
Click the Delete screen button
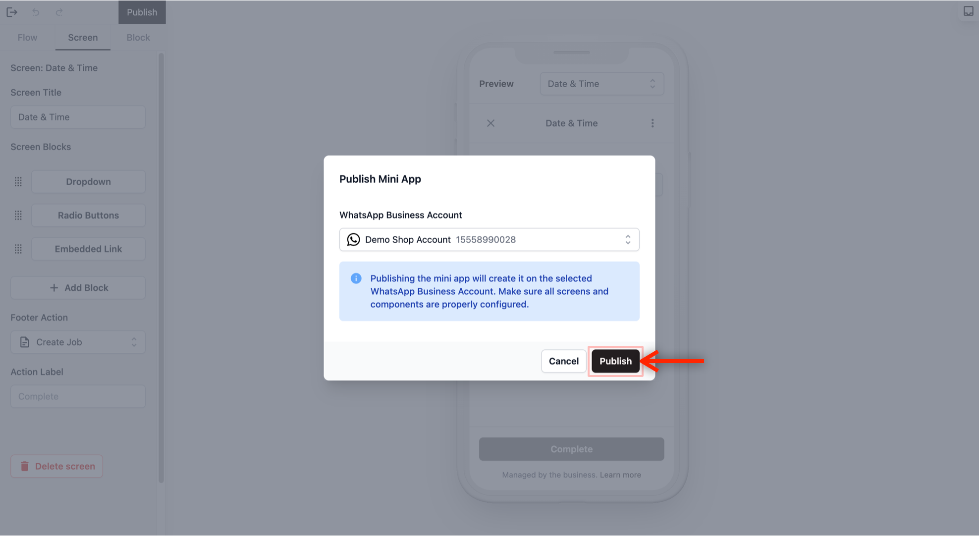(56, 467)
